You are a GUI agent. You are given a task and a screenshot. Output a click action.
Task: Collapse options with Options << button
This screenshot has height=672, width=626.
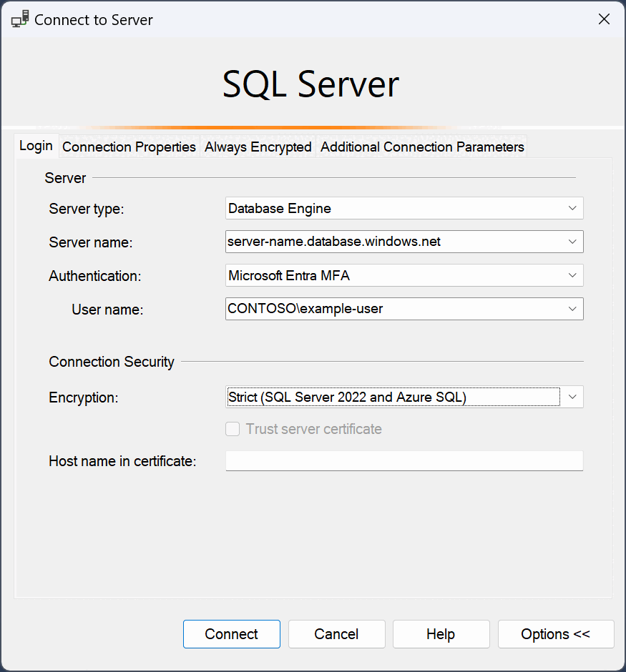556,634
